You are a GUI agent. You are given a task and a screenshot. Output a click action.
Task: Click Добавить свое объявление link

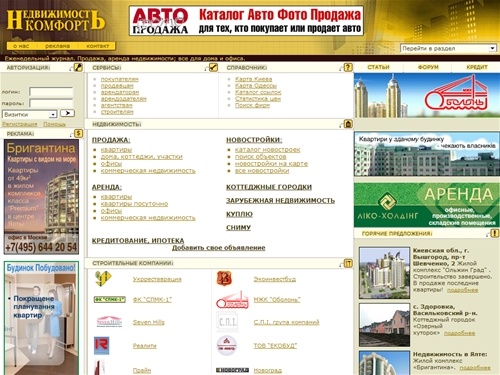[x=219, y=248]
